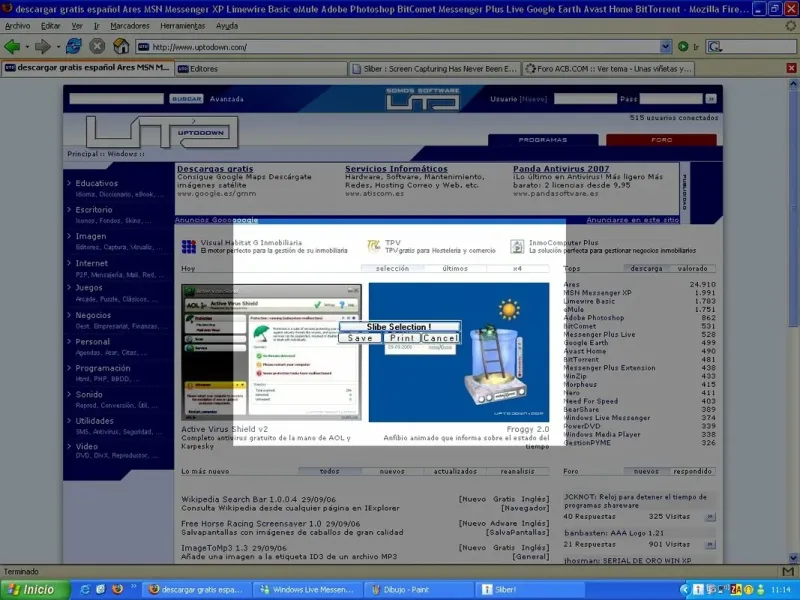Switch to Windows Live Messenger taskbar button
The width and height of the screenshot is (800, 600).
(x=307, y=590)
